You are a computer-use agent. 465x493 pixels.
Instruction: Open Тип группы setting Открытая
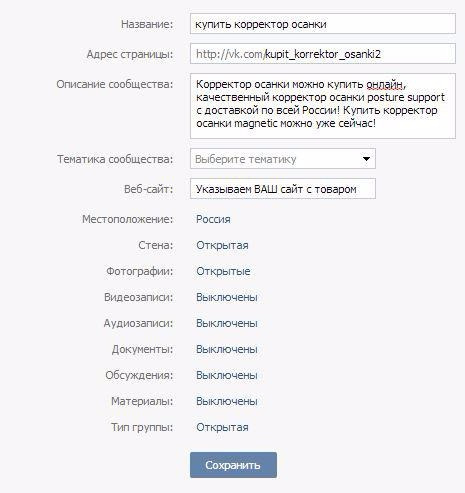222,427
